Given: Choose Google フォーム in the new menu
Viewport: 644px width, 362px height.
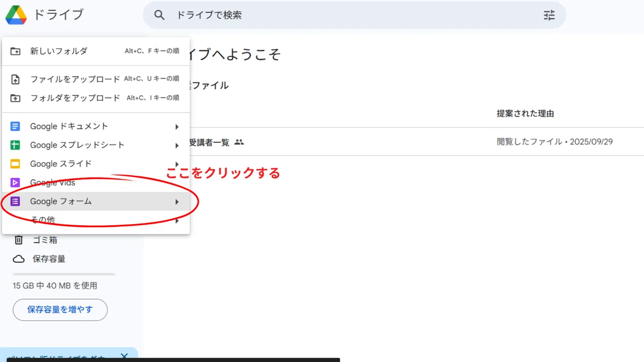Looking at the screenshot, I should [96, 202].
